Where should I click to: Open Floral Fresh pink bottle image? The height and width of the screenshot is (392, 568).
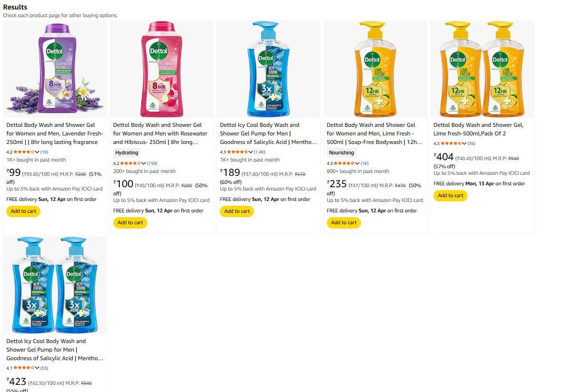[x=161, y=69]
